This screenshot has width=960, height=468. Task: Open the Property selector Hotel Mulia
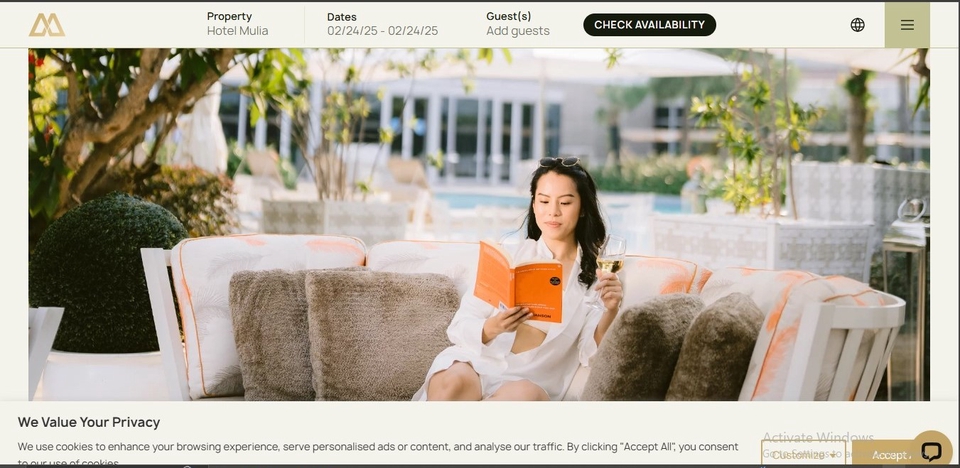pos(238,24)
